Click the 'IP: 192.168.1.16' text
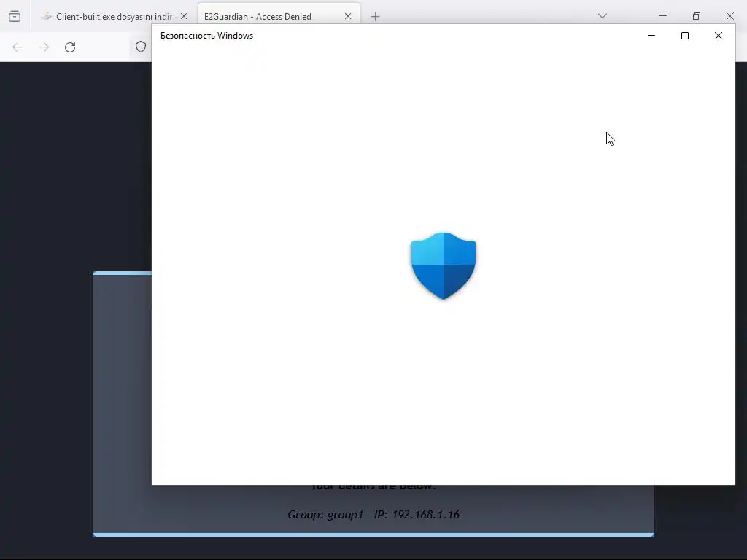 417,514
